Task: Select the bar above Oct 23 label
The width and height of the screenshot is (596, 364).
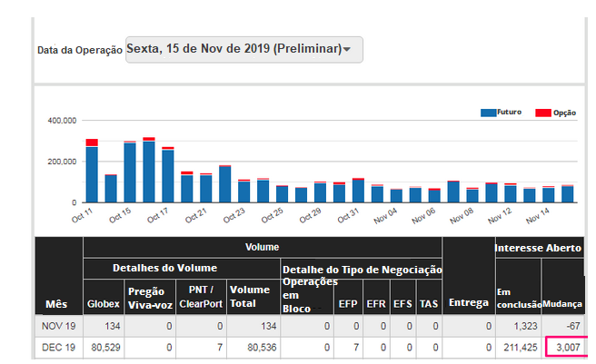Action: pyautogui.click(x=244, y=192)
